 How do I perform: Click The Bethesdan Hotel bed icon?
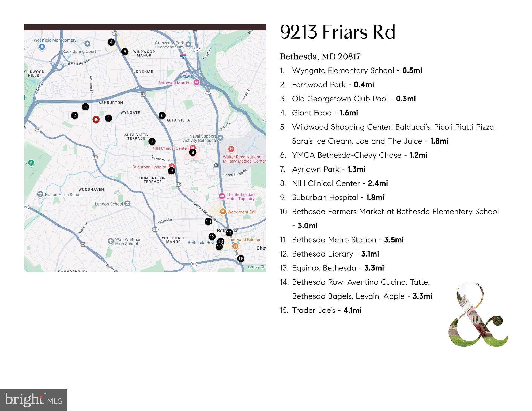point(222,196)
